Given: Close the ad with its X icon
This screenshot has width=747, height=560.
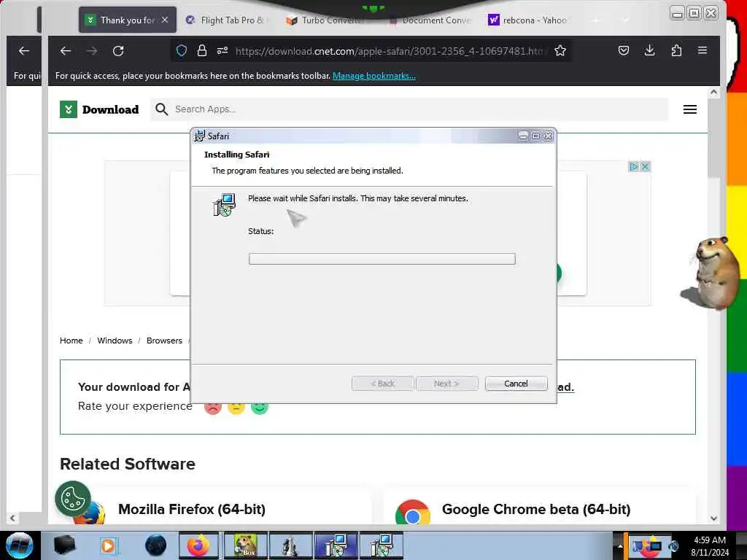Looking at the screenshot, I should pyautogui.click(x=645, y=167).
